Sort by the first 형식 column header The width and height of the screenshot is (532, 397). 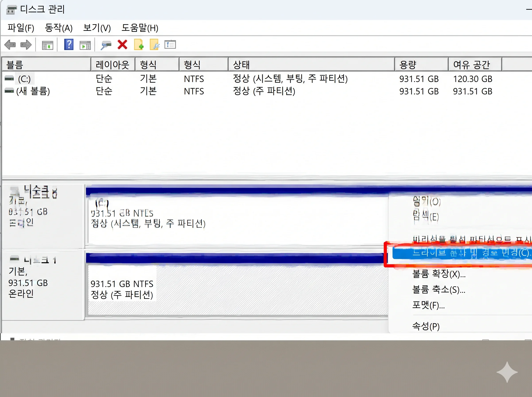(157, 65)
